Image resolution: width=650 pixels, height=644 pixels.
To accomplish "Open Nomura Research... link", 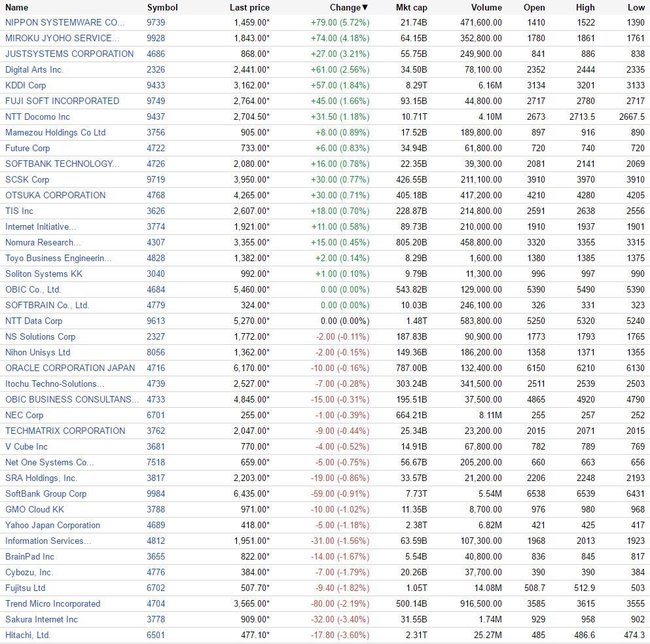I will [x=43, y=242].
